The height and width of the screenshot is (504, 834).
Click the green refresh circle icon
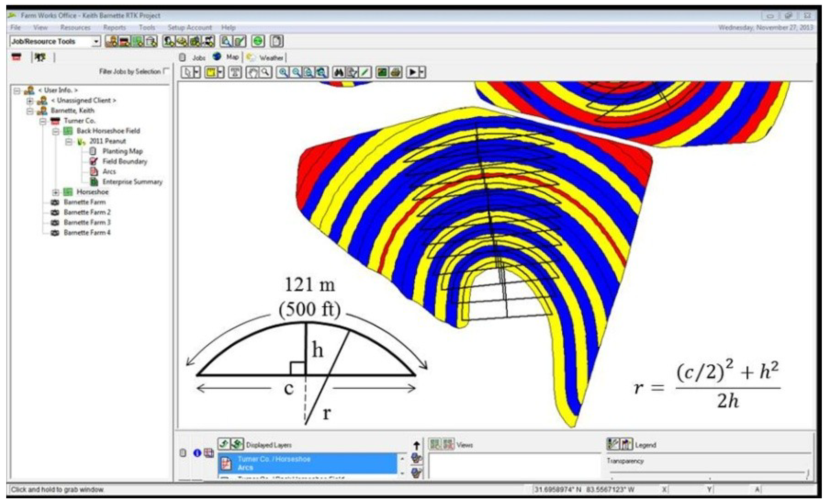click(x=258, y=41)
